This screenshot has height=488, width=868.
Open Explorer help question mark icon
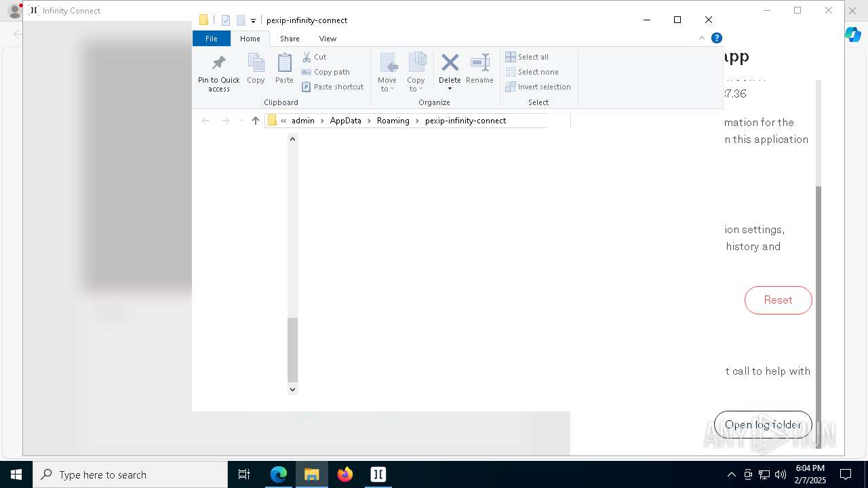[x=717, y=38]
